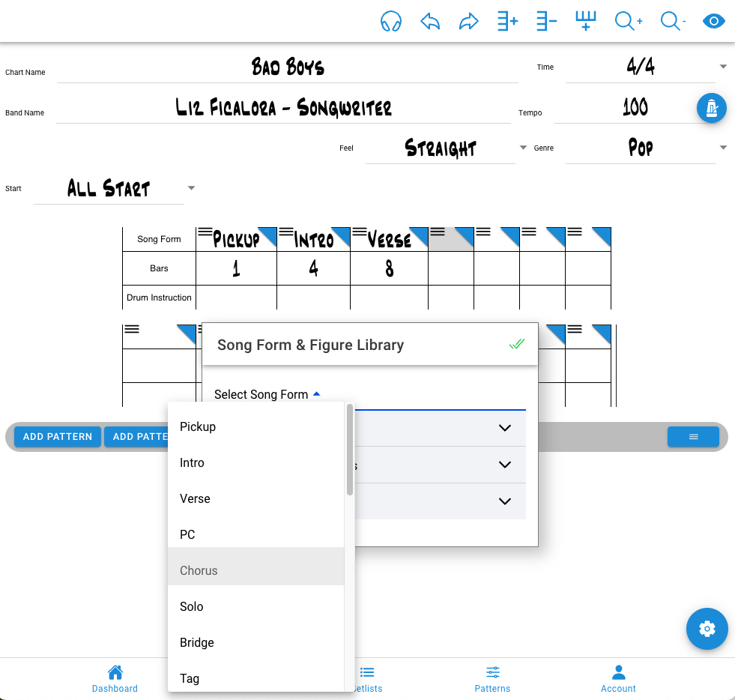This screenshot has height=700, width=735.
Task: Switch to the Patterns tab
Action: tap(492, 679)
